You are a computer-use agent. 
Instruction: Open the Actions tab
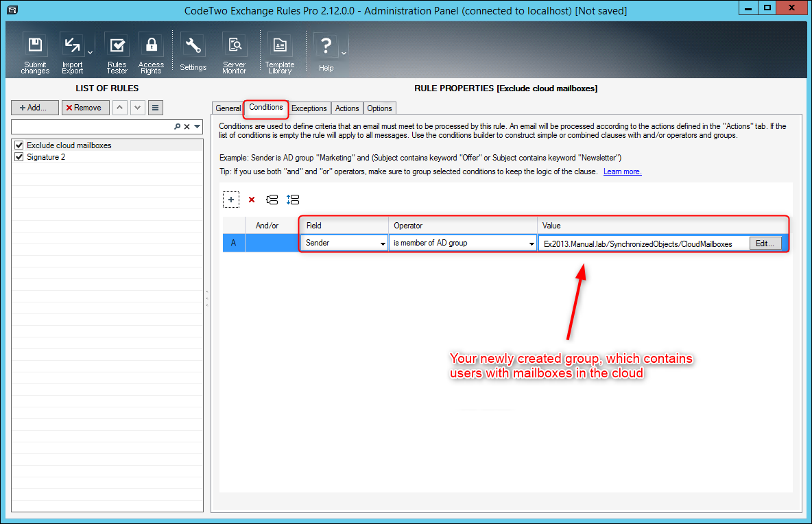click(x=347, y=108)
